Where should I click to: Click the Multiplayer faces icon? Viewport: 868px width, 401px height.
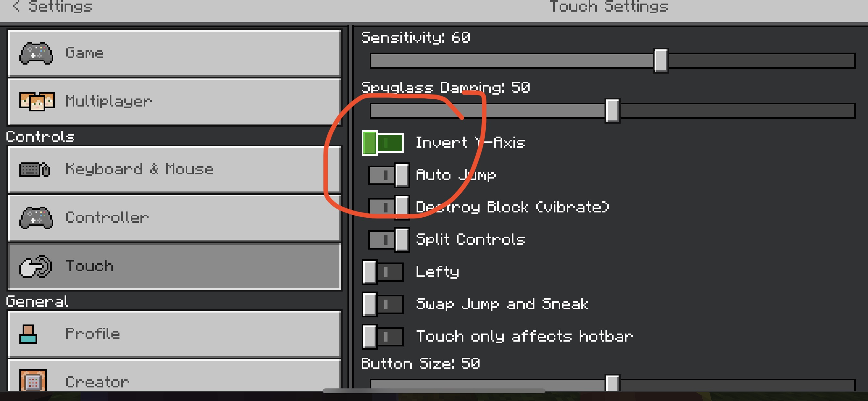coord(37,101)
